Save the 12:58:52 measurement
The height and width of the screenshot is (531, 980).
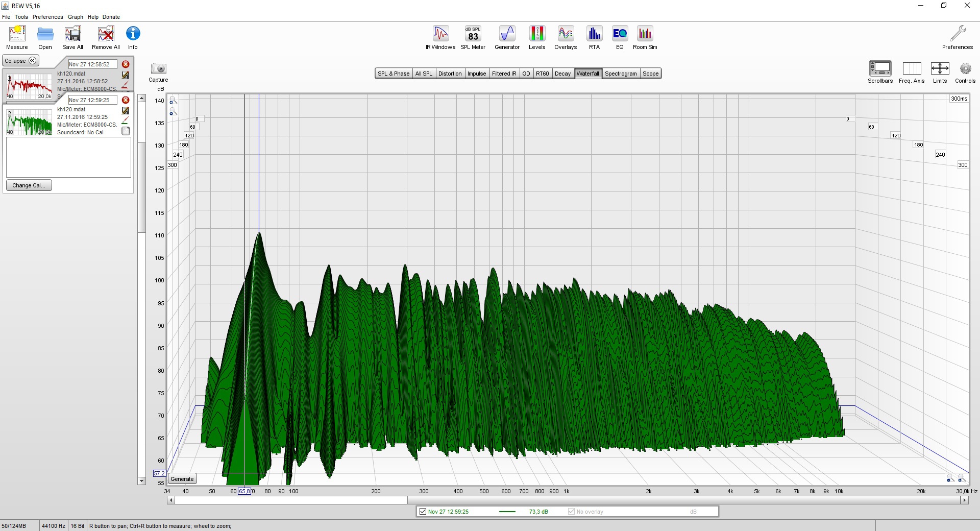(x=126, y=75)
